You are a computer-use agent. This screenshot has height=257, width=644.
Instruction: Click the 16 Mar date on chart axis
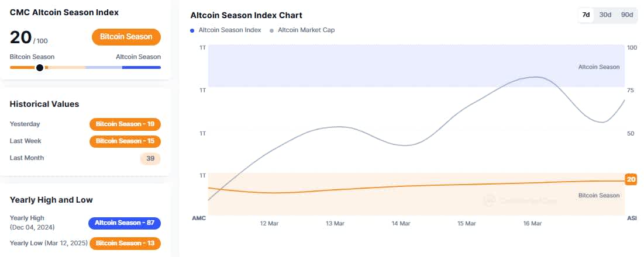(532, 224)
